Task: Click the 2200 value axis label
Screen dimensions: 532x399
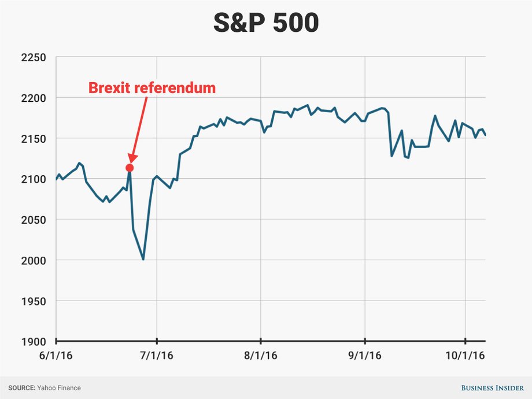Action: [34, 98]
